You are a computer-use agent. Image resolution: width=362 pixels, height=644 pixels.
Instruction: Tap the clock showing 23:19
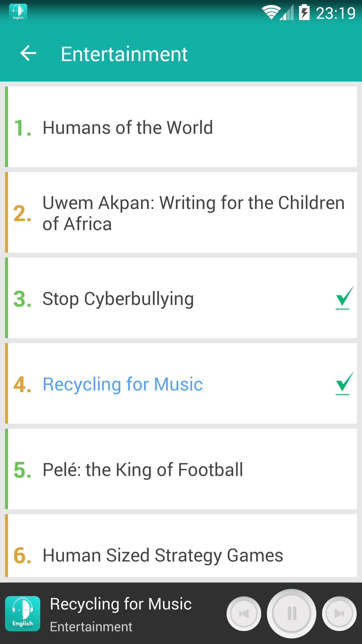pyautogui.click(x=336, y=13)
